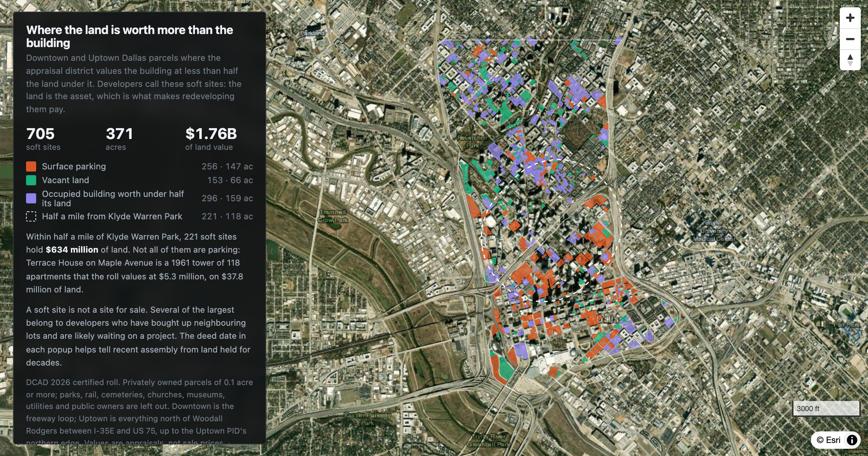The height and width of the screenshot is (456, 868).
Task: Click the '153 · 66 ac' value
Action: tap(230, 180)
